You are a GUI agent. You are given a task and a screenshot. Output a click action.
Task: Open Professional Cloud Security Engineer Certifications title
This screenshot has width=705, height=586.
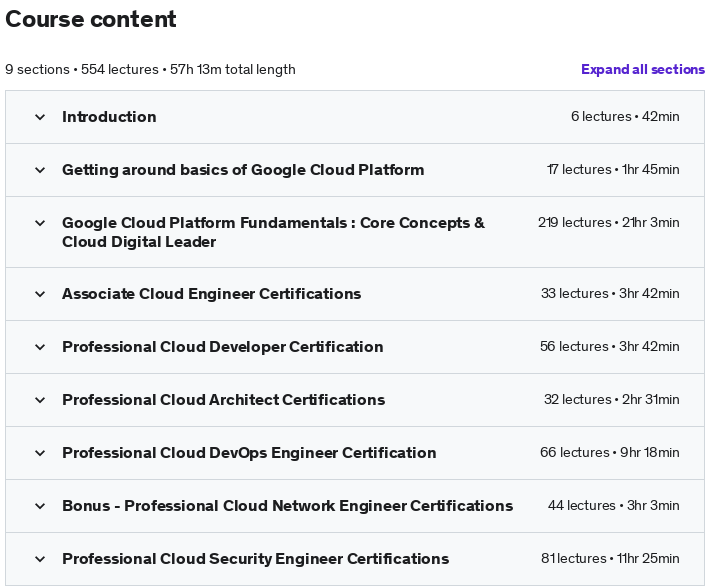point(255,559)
